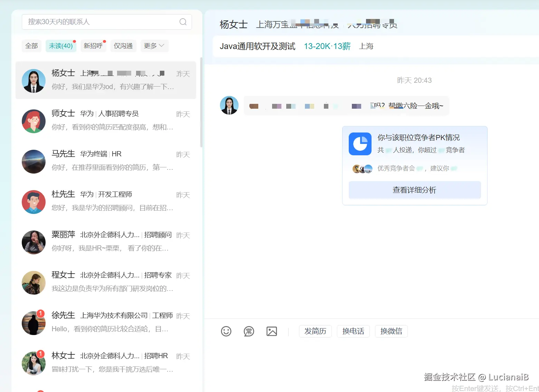
Task: Click 杜先生 avatar
Action: pyautogui.click(x=33, y=202)
